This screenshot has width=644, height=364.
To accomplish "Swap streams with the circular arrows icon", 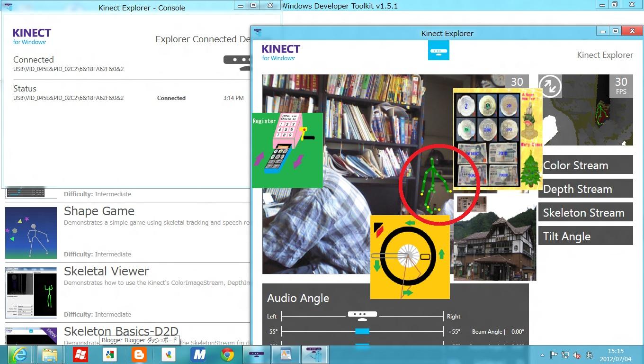I will pos(550,87).
